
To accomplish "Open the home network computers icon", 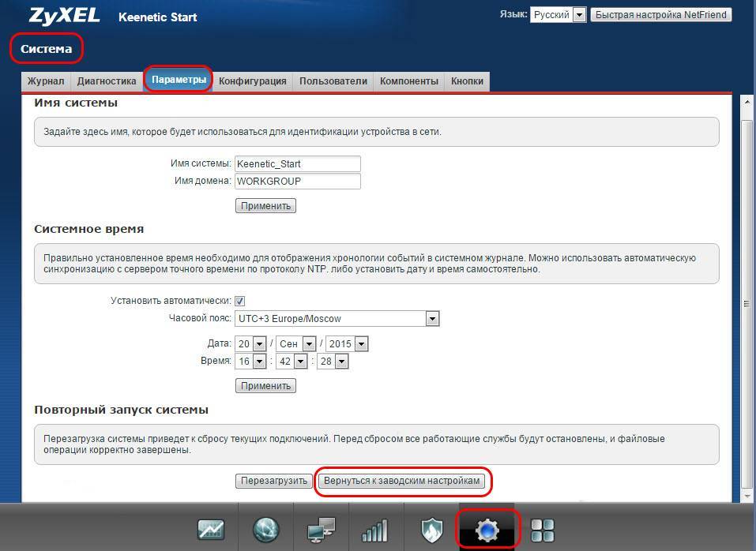I will click(x=321, y=530).
